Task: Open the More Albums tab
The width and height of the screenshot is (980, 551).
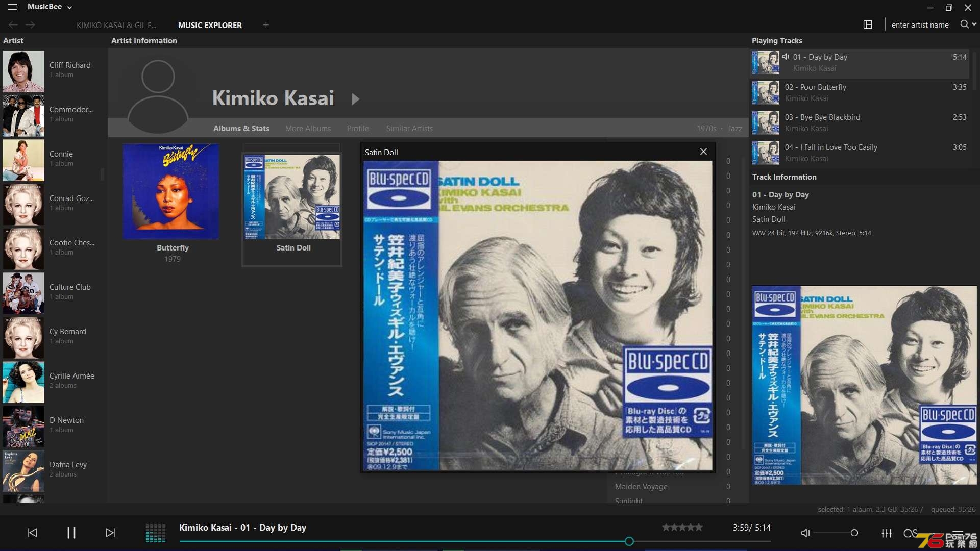Action: [x=308, y=129]
